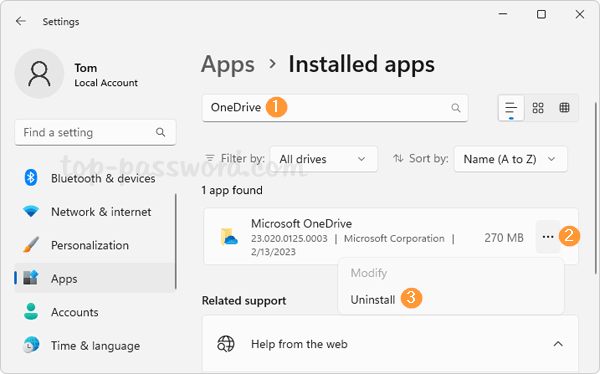The height and width of the screenshot is (374, 600).
Task: Click the search magnifier in apps search box
Action: coord(455,108)
